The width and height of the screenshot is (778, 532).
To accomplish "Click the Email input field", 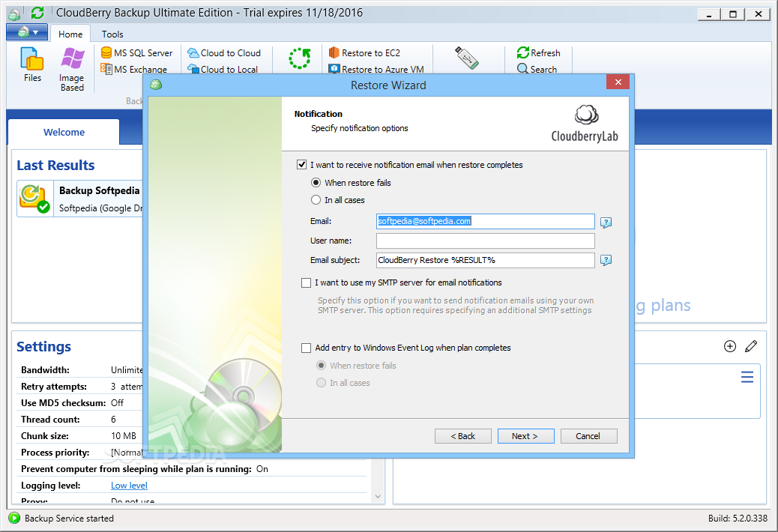I will (485, 221).
